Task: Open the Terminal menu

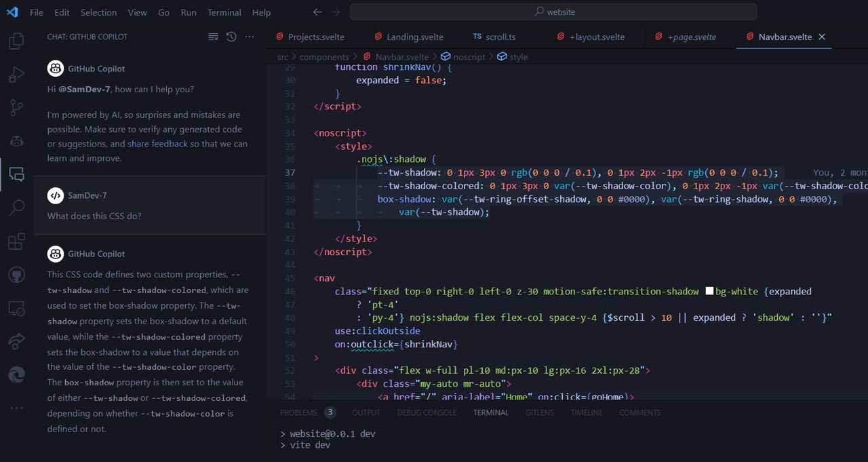Action: pos(224,12)
